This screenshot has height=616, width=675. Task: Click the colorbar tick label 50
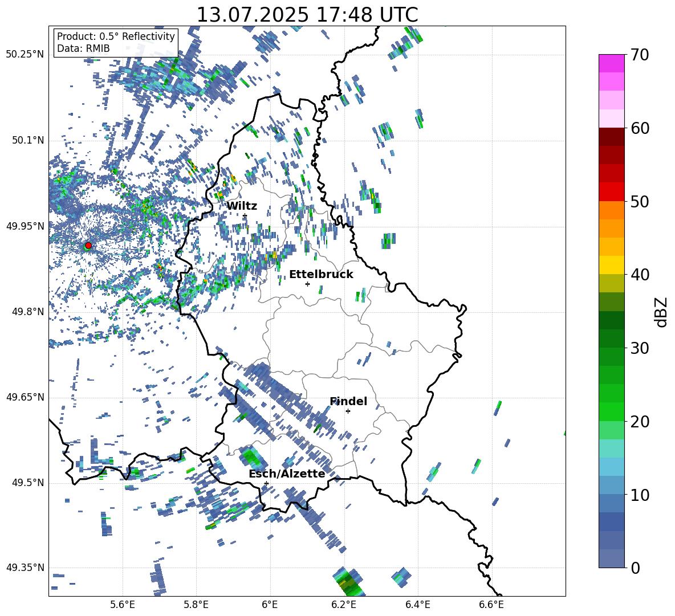point(640,201)
